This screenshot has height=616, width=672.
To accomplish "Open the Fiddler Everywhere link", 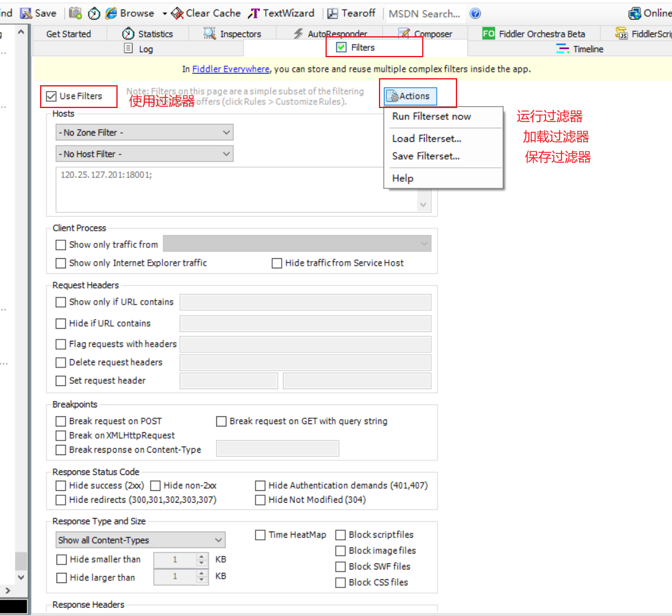I will pos(231,69).
